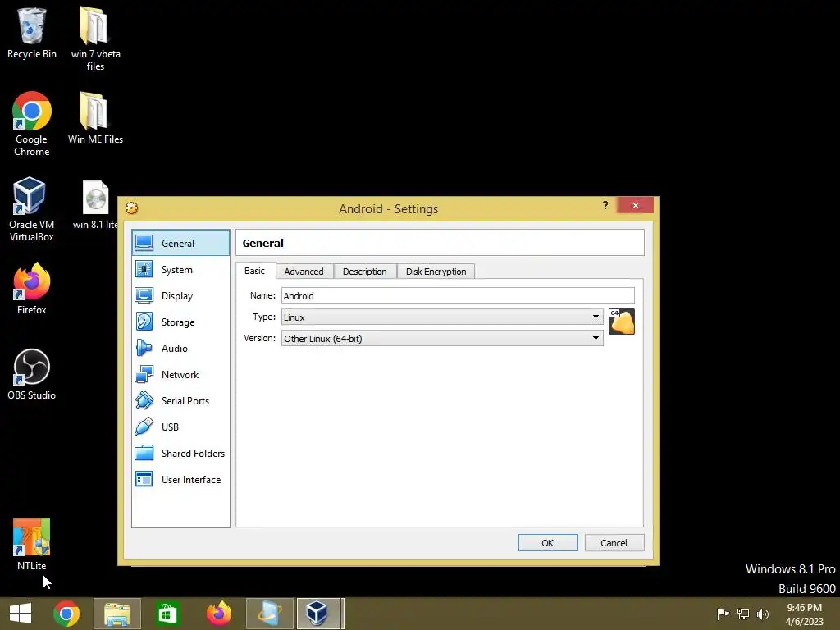Close the Android Settings dialog
Viewport: 840px width, 630px height.
click(636, 205)
